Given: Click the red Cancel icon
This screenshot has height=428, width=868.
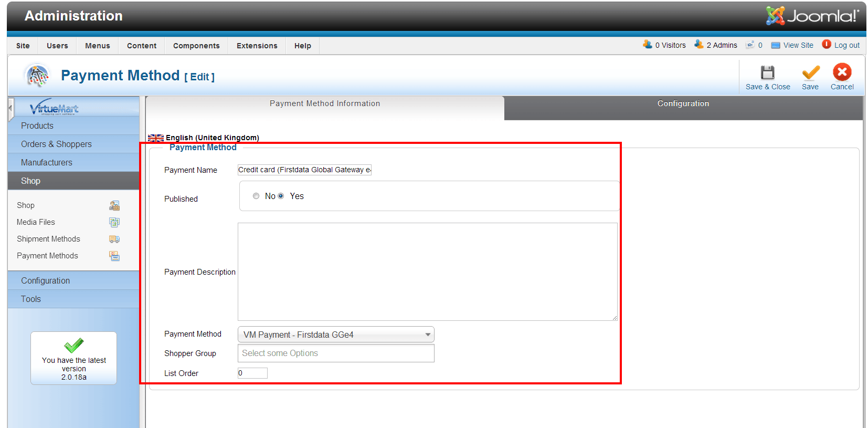Looking at the screenshot, I should click(x=842, y=72).
